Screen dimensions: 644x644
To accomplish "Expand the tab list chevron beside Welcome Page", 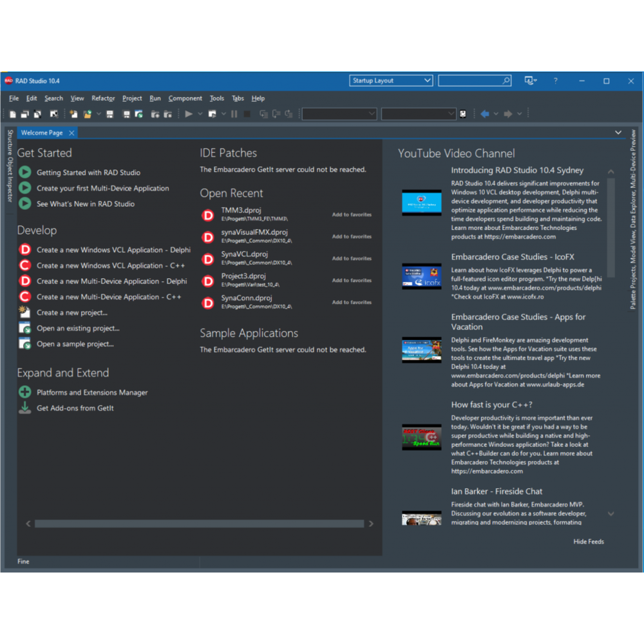I will (618, 133).
